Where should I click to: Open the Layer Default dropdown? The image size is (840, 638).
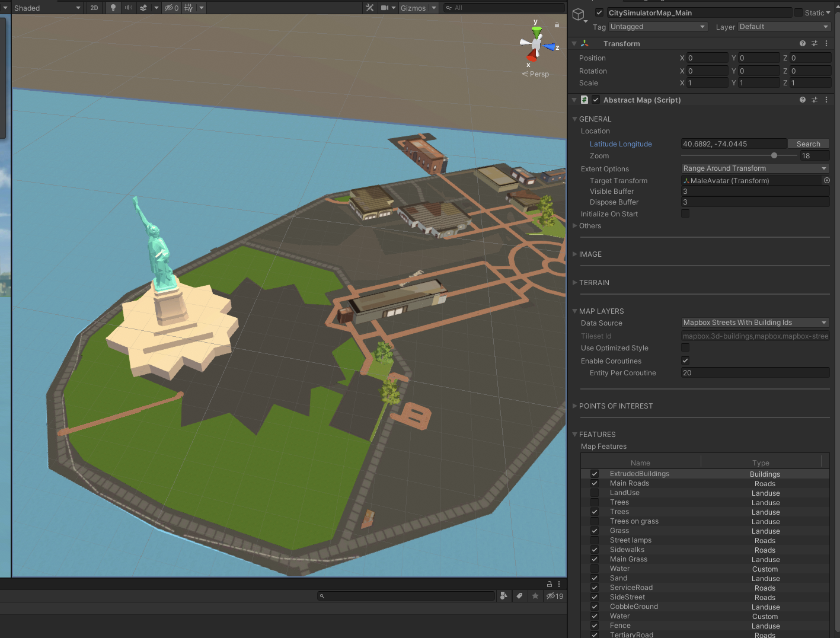tap(784, 27)
